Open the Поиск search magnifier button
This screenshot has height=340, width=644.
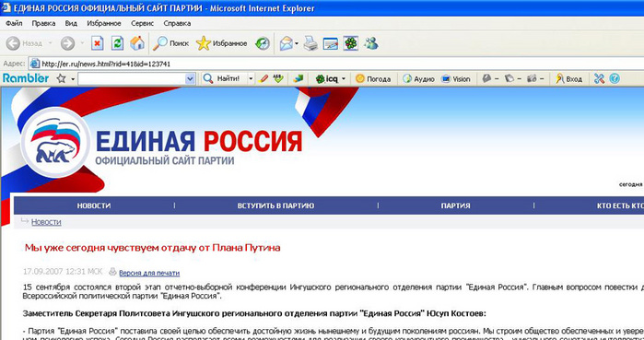coord(170,43)
